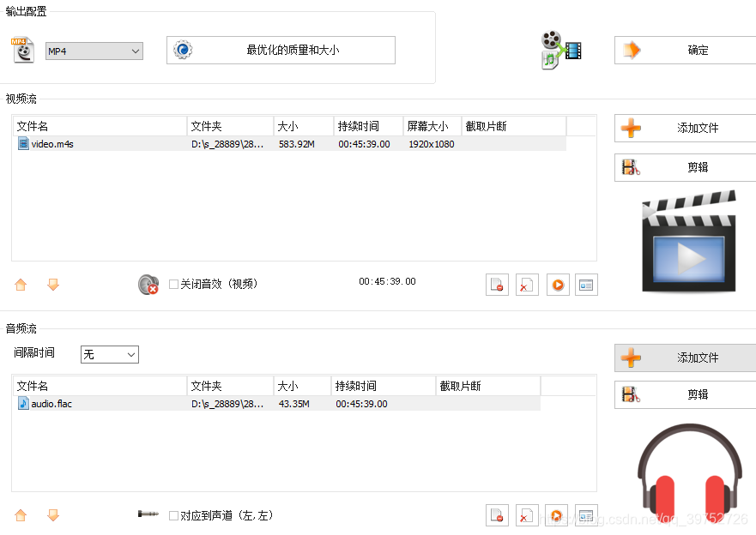Click orange plus icon in the video section
The width and height of the screenshot is (756, 535).
click(x=631, y=128)
